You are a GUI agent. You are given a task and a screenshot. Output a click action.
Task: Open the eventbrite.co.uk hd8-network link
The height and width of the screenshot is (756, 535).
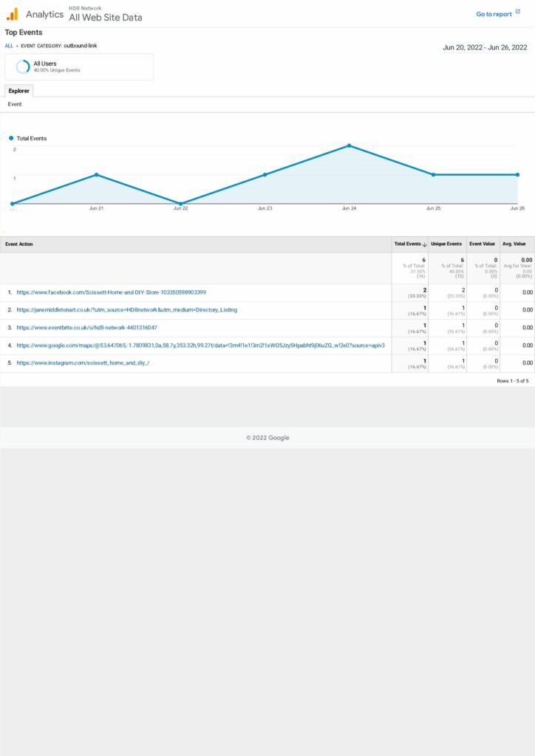tap(86, 328)
